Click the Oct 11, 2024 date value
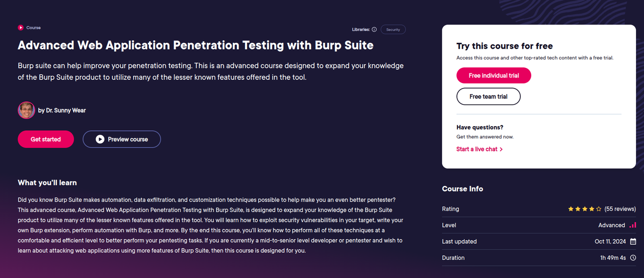The height and width of the screenshot is (278, 644). (610, 242)
